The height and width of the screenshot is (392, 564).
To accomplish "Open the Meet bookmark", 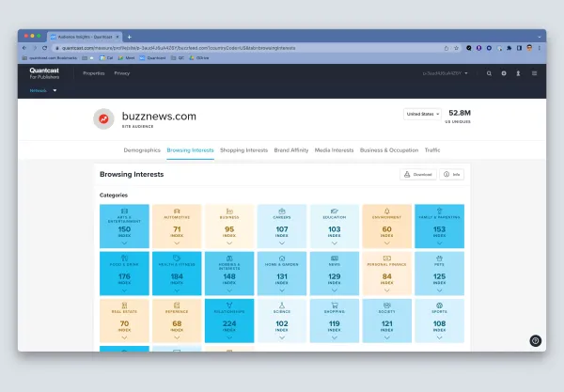I will point(126,58).
